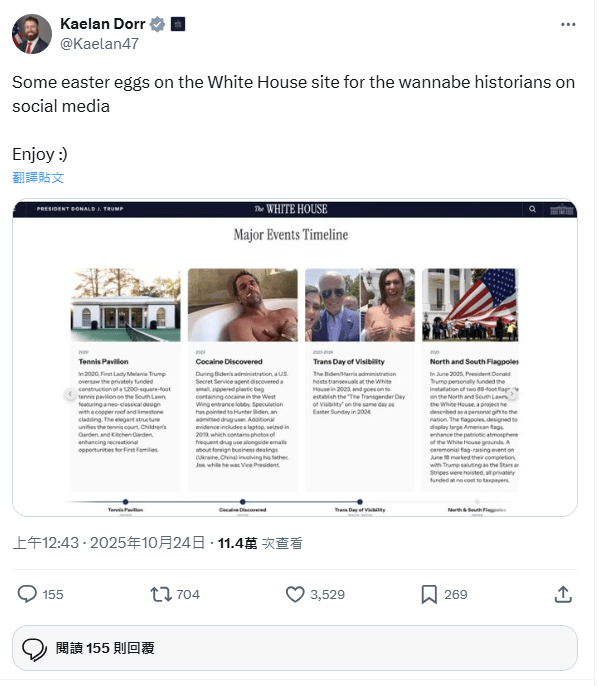Screen dimensions: 598x686
Task: Click the 翻譯貼文 translate post link
Action: click(38, 177)
